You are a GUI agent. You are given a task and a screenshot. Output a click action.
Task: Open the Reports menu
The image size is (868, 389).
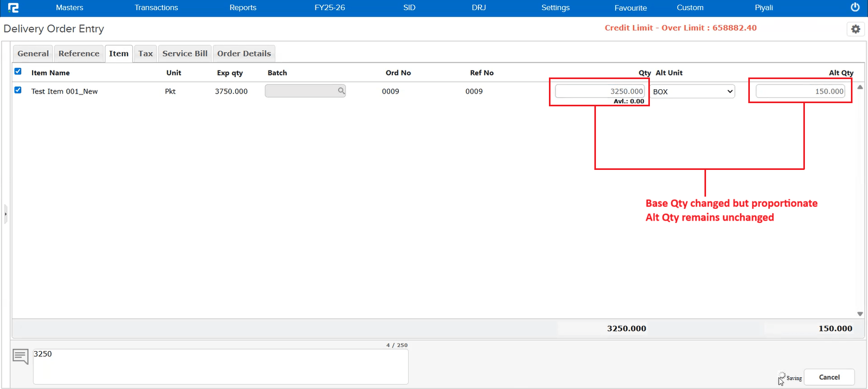click(x=243, y=7)
